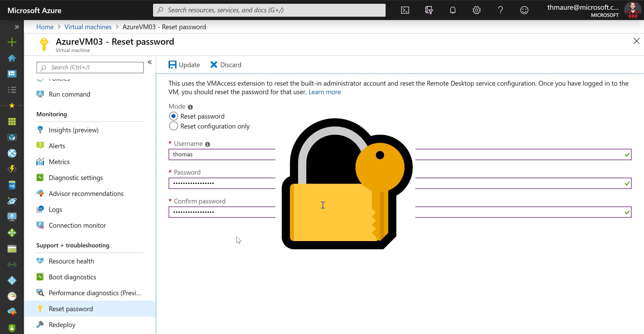The height and width of the screenshot is (334, 644).
Task: Click the Connection monitor menu item
Action: 77,225
